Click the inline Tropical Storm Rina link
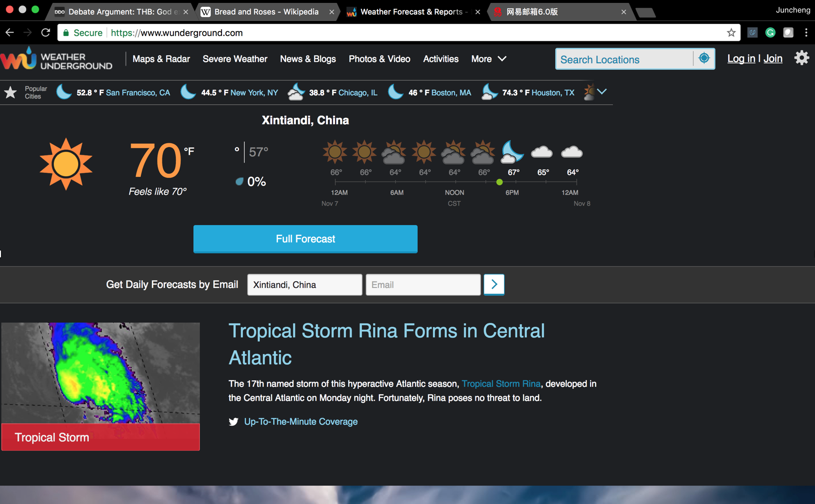Image resolution: width=815 pixels, height=504 pixels. [x=501, y=384]
